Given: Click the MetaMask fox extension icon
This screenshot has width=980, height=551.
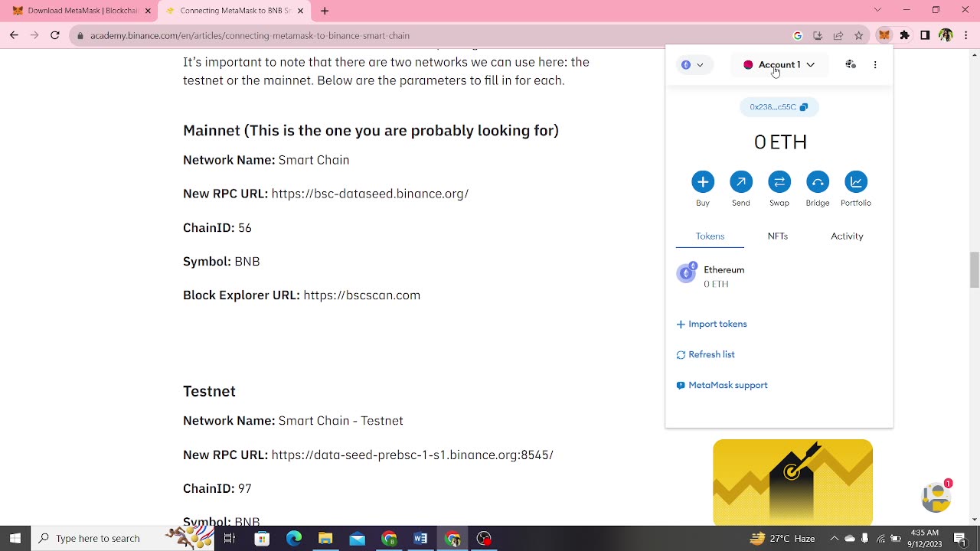Looking at the screenshot, I should 884,35.
